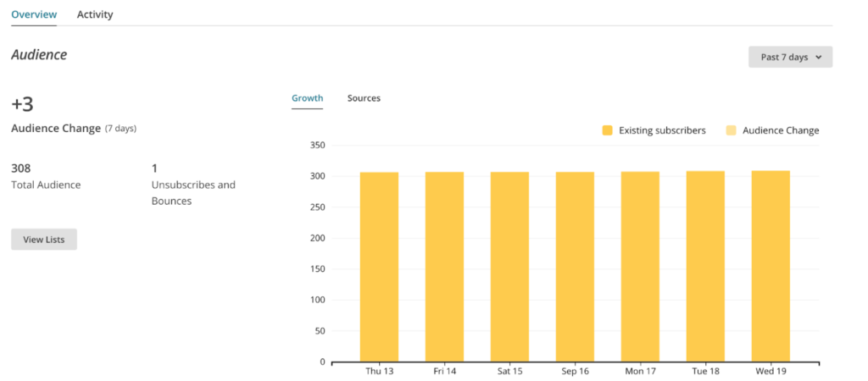Toggle Existing subscribers legend swatch

coord(607,130)
